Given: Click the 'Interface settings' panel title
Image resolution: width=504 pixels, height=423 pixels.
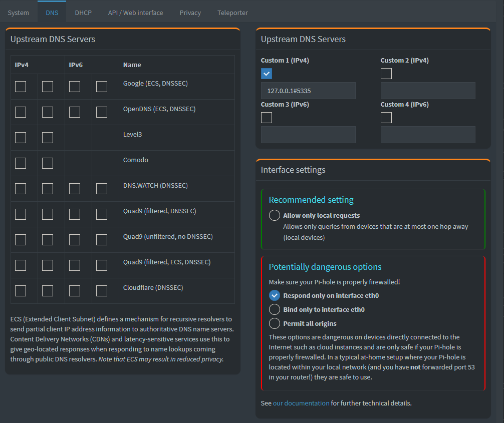Looking at the screenshot, I should coord(293,170).
